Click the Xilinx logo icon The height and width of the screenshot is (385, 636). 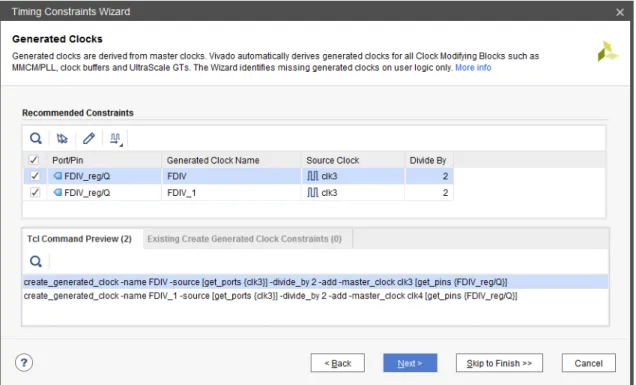tap(607, 52)
